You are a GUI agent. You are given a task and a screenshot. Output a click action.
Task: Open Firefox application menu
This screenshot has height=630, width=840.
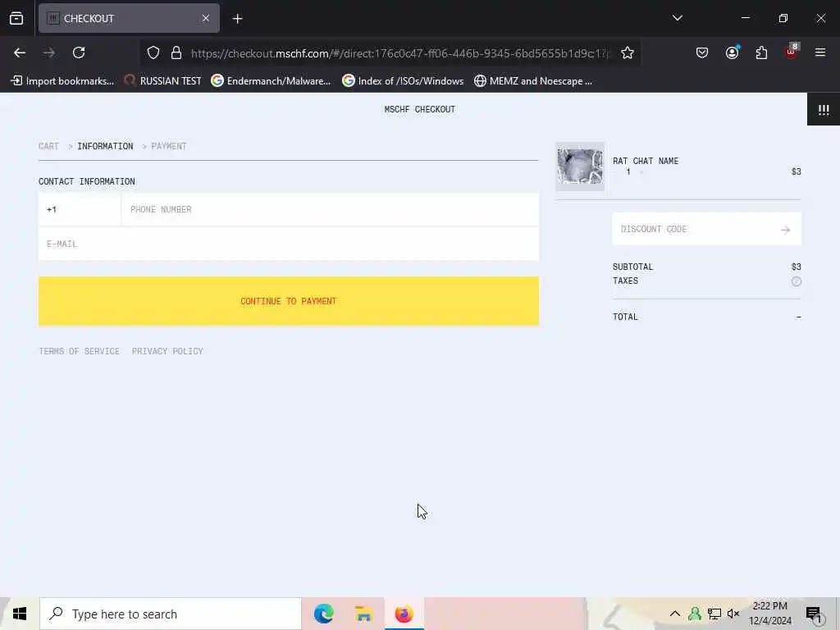820,52
